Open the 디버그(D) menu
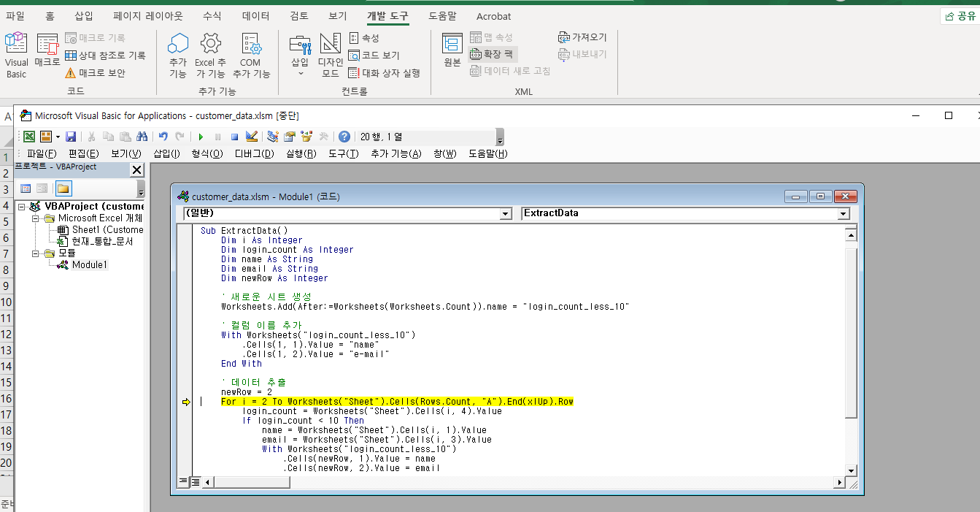Image resolution: width=980 pixels, height=512 pixels. [x=254, y=153]
